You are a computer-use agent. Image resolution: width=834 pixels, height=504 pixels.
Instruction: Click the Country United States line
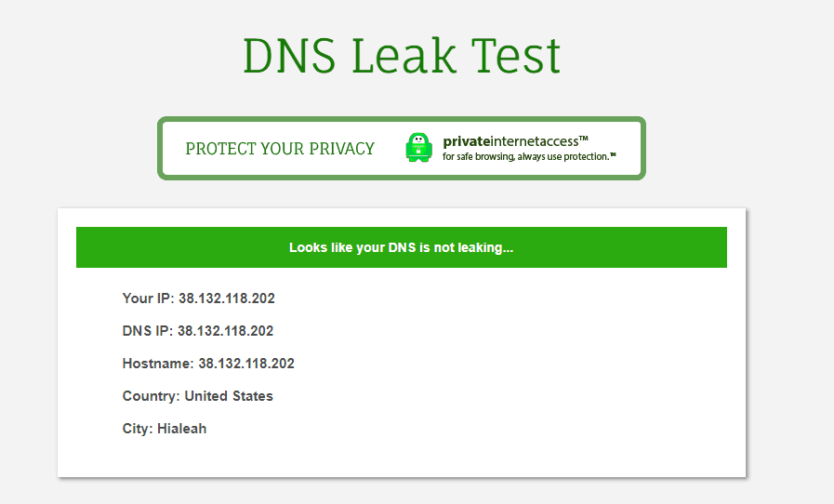click(x=198, y=396)
